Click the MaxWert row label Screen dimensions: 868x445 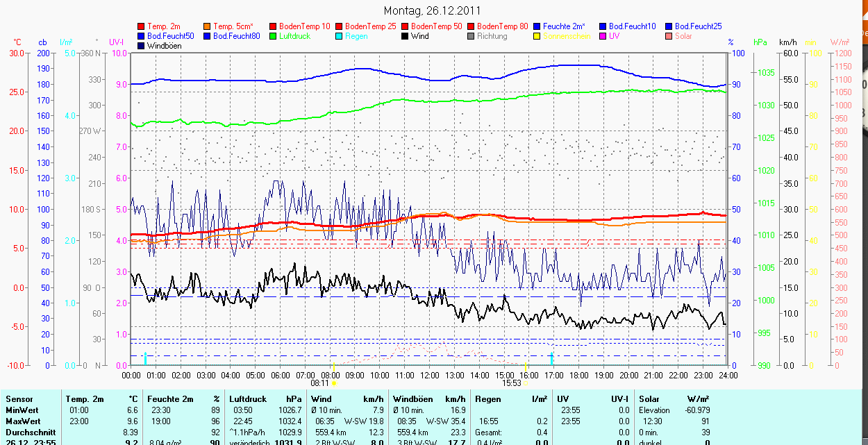point(22,421)
